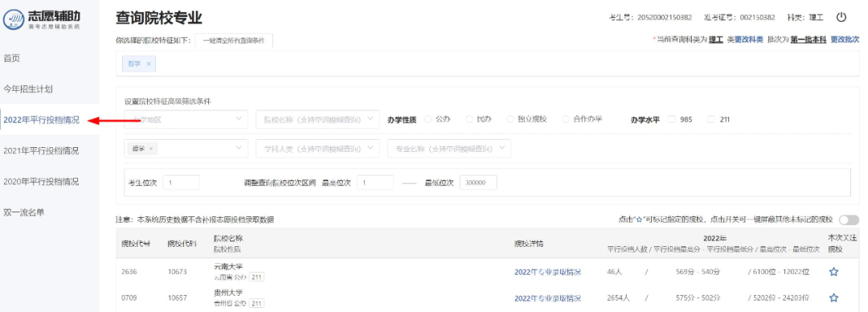
Task: Star 云南大学 as a followed school
Action: [833, 272]
